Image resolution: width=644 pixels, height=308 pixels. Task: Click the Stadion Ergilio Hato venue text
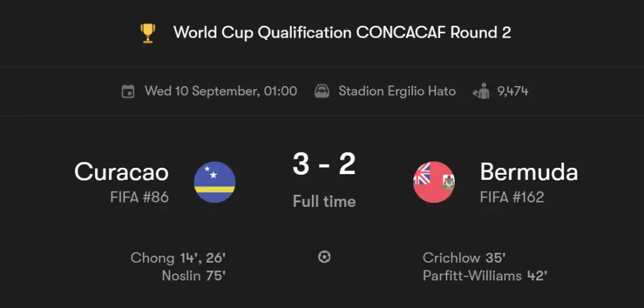coord(397,91)
